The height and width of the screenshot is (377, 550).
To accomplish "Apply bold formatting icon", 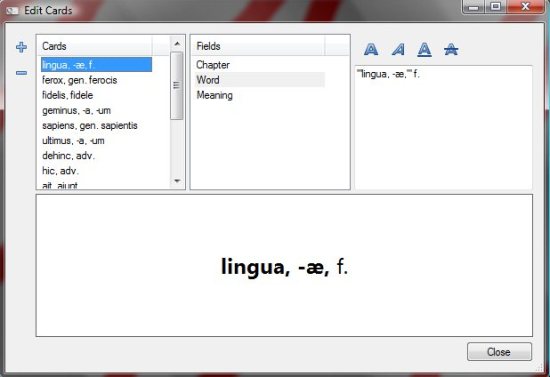I will 371,49.
